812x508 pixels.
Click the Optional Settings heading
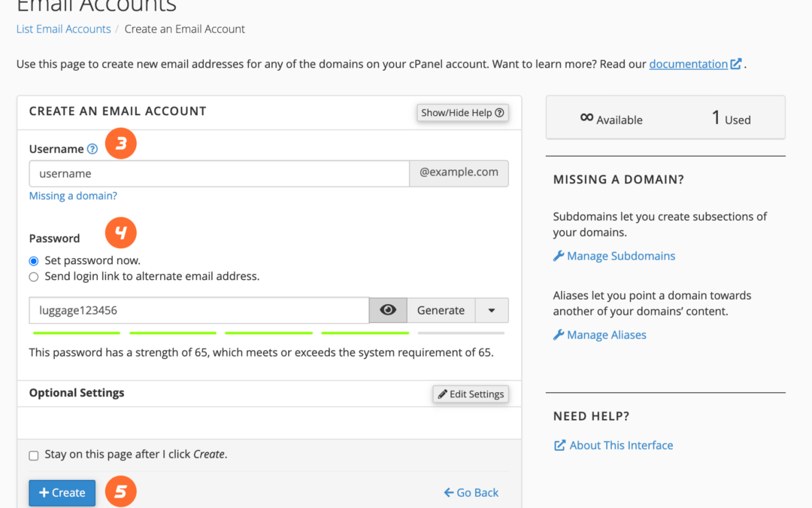click(x=77, y=393)
